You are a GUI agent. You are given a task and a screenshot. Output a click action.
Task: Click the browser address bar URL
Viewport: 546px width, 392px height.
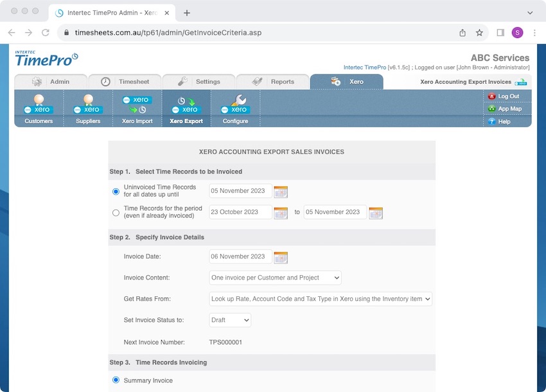click(x=168, y=33)
